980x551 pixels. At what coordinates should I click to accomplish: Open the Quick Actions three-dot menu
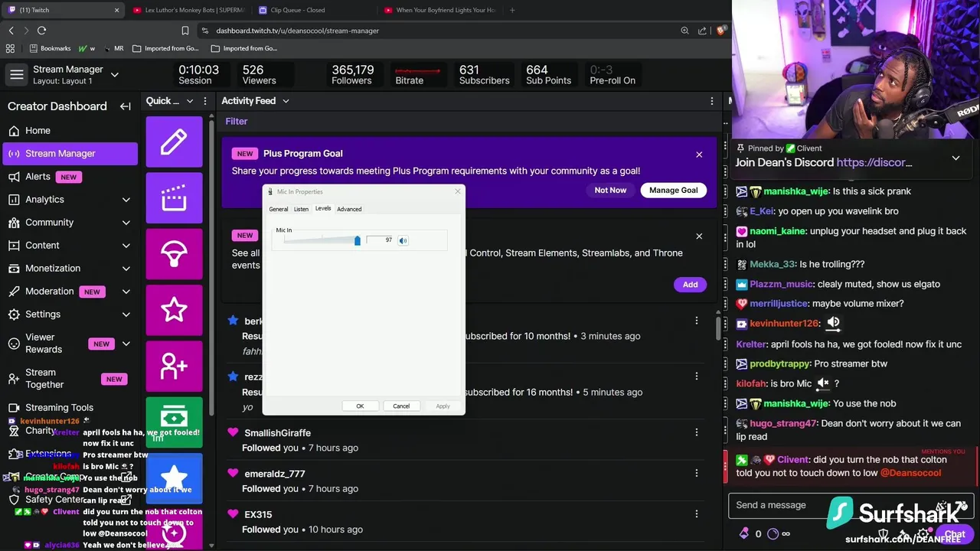coord(205,101)
